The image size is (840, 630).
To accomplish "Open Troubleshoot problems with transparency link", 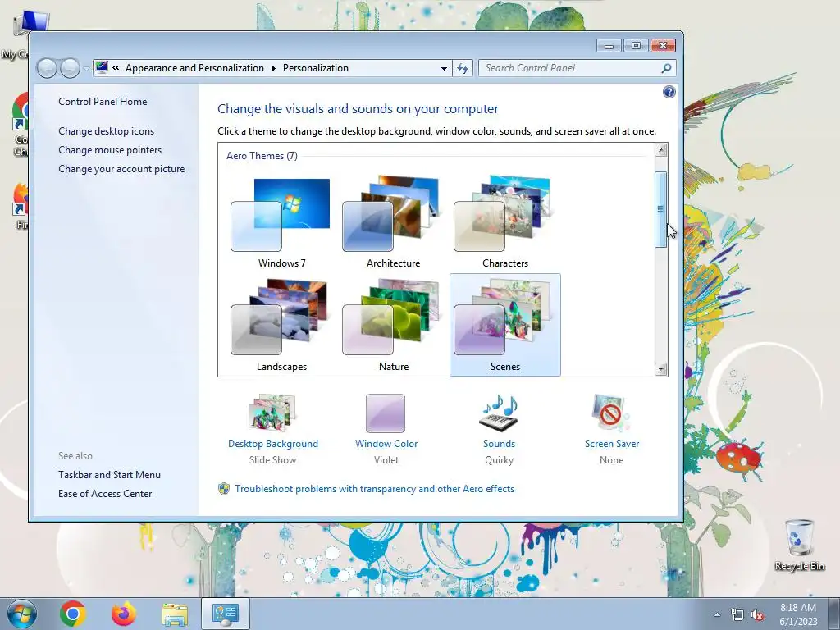I will point(374,489).
